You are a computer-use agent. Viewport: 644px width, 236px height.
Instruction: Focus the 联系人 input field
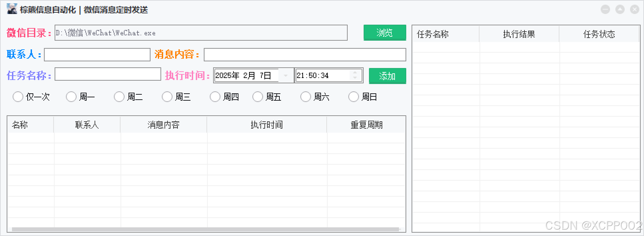pyautogui.click(x=97, y=55)
